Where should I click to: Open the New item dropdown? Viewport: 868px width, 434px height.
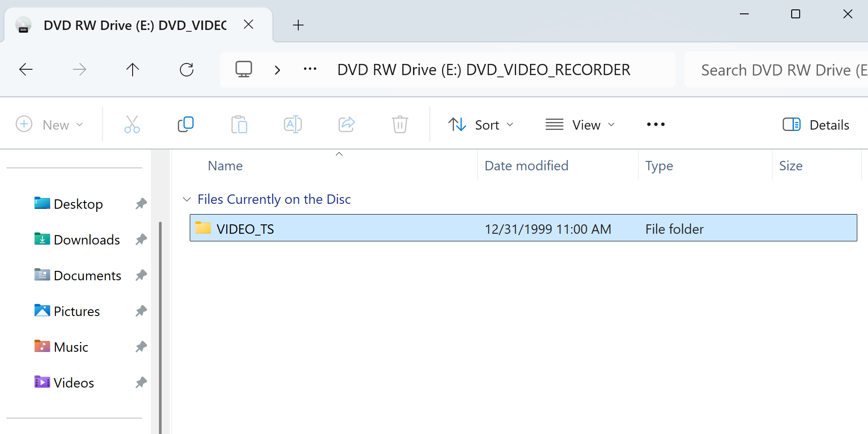50,125
